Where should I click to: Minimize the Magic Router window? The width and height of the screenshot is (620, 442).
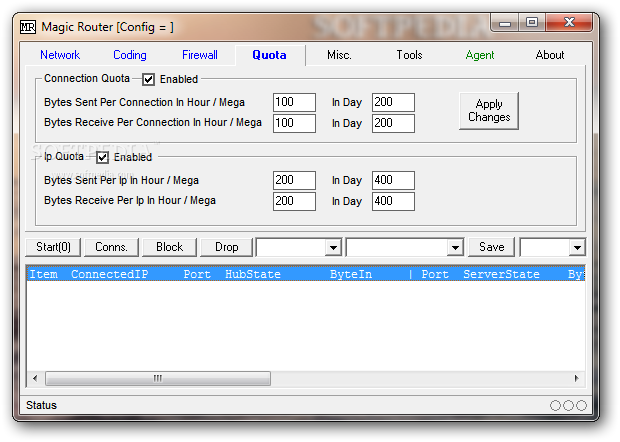[505, 23]
